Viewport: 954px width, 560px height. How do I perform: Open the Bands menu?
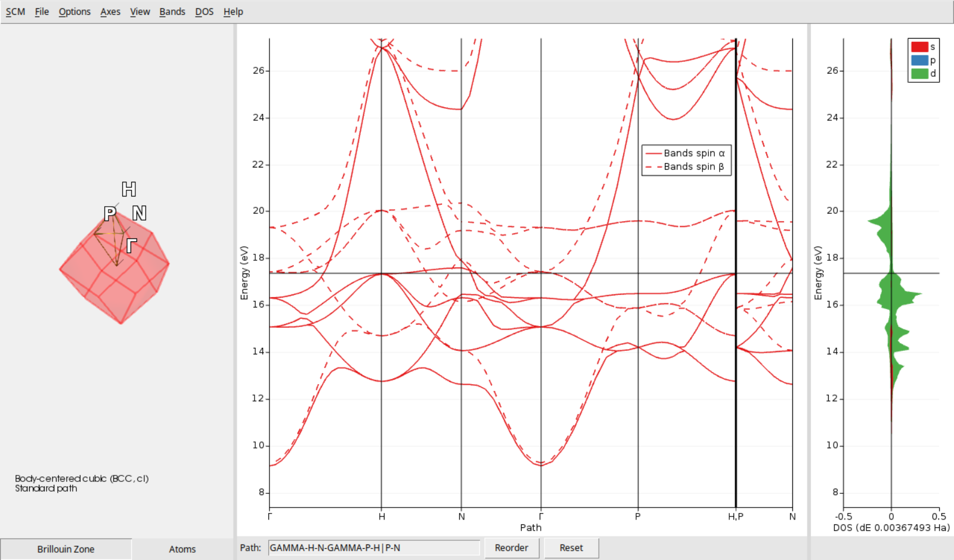pos(172,11)
